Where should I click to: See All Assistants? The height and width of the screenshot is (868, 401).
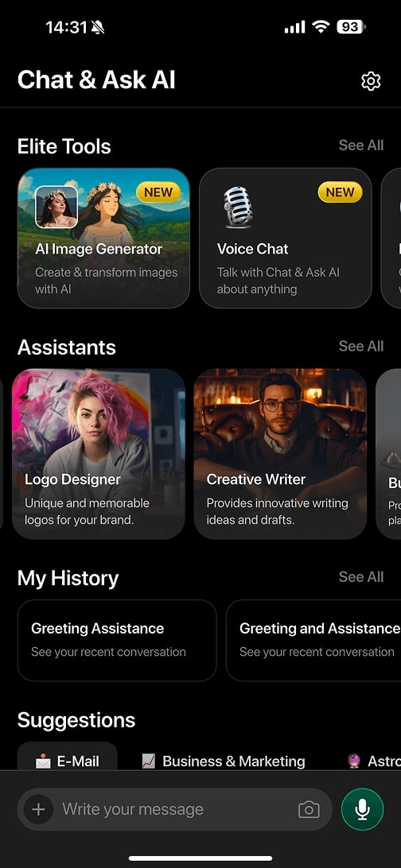(x=361, y=346)
